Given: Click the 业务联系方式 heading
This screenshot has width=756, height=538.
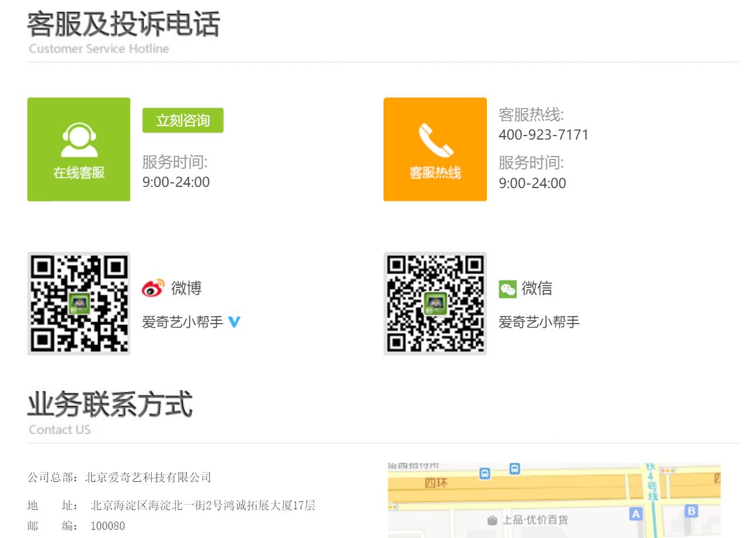Looking at the screenshot, I should coord(110,405).
